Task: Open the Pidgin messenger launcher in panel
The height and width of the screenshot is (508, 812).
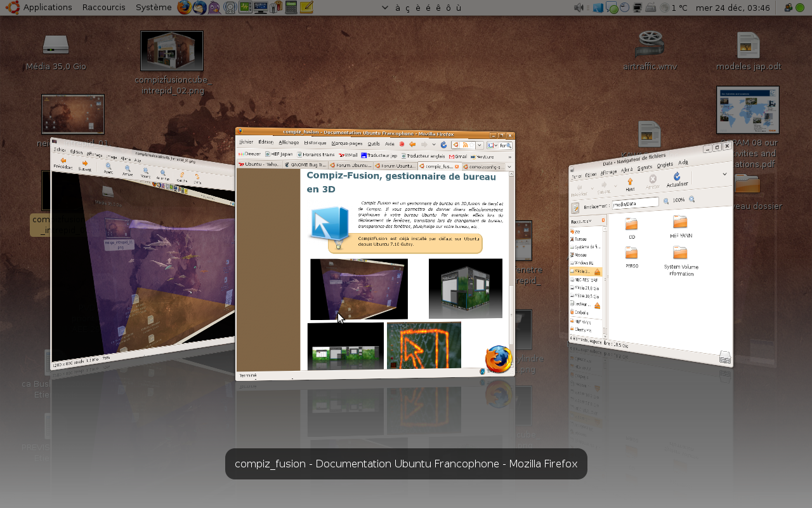Action: tap(215, 8)
